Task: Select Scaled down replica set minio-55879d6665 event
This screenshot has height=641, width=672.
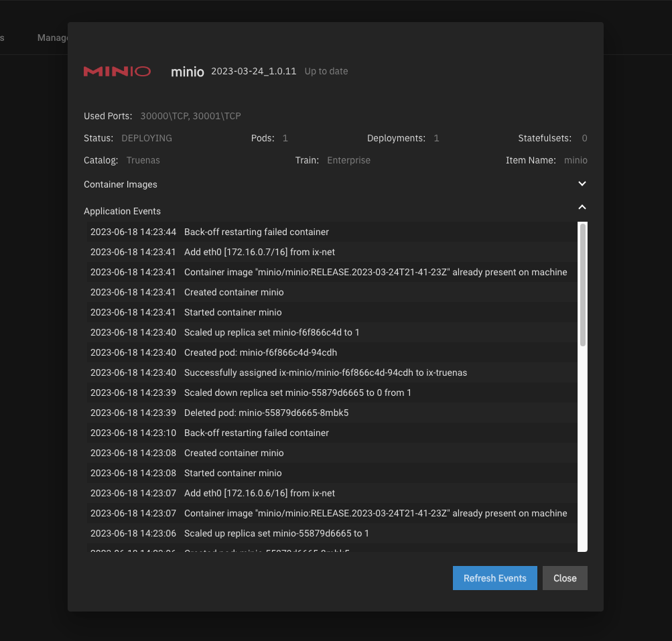Action: (332, 393)
